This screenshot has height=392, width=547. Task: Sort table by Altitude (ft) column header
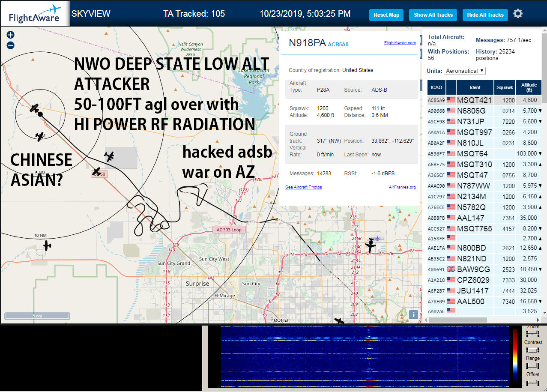529,87
